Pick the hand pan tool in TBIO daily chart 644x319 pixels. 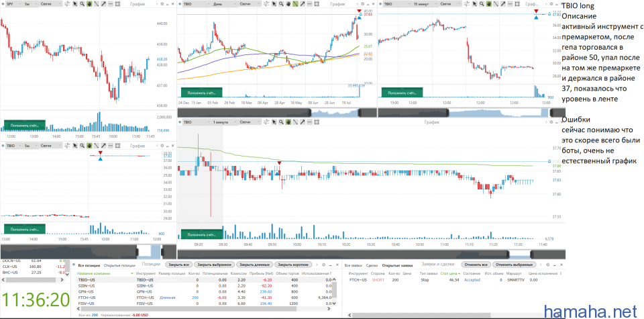[x=288, y=4]
